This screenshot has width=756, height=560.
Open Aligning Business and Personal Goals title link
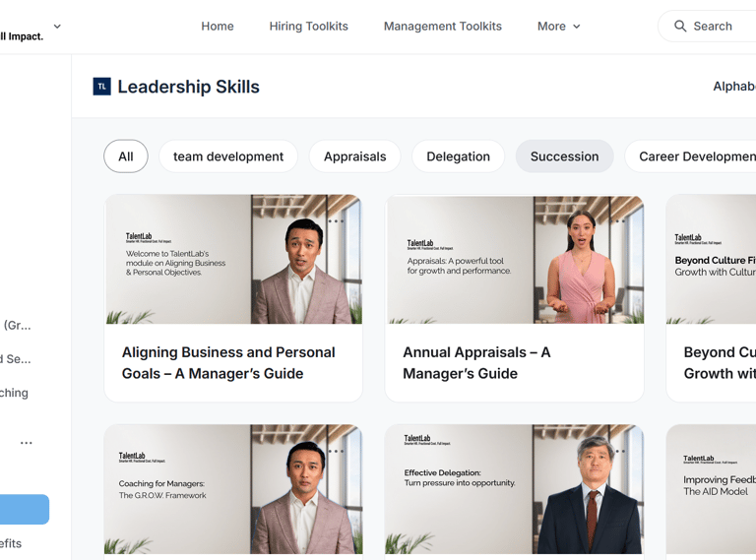click(x=228, y=362)
